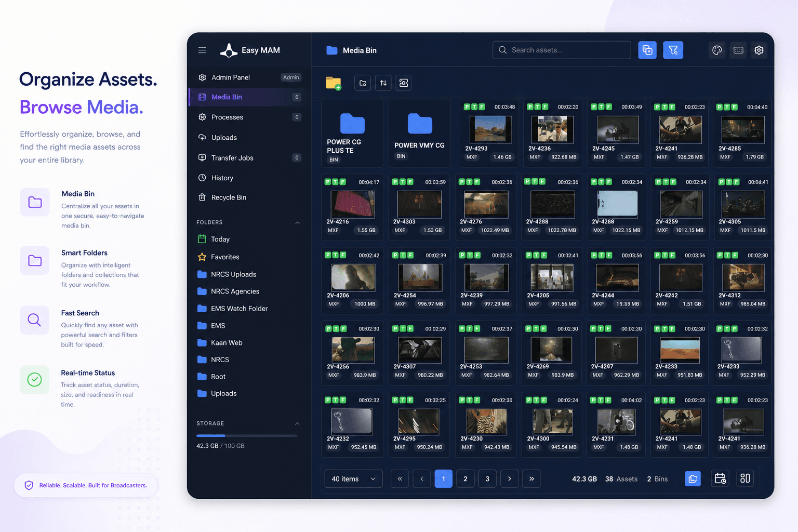Screen dimensions: 798x532
Task: Click the storage usage progress bar
Action: click(x=247, y=435)
